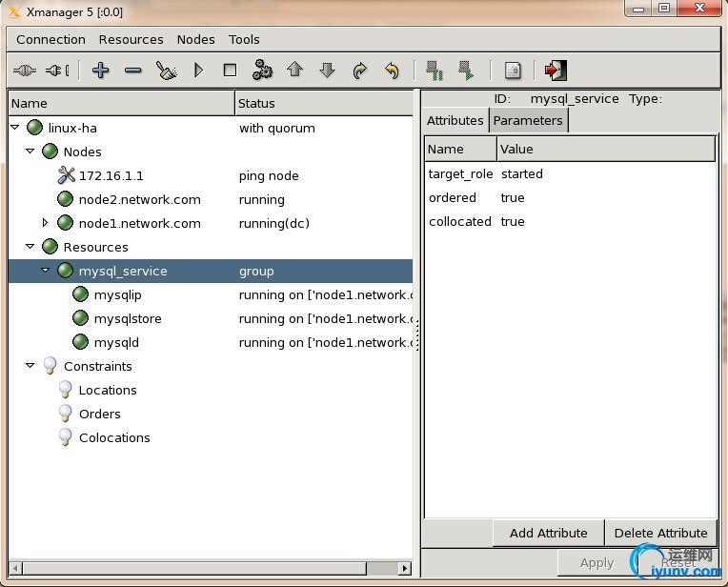Click the 'started' attribute value
This screenshot has width=728, height=587.
522,174
